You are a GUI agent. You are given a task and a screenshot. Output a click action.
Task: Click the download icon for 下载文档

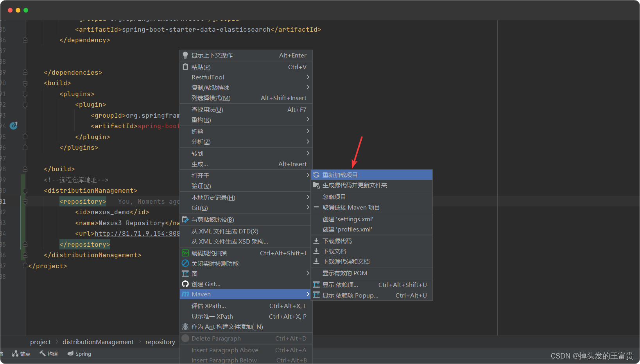(x=316, y=251)
